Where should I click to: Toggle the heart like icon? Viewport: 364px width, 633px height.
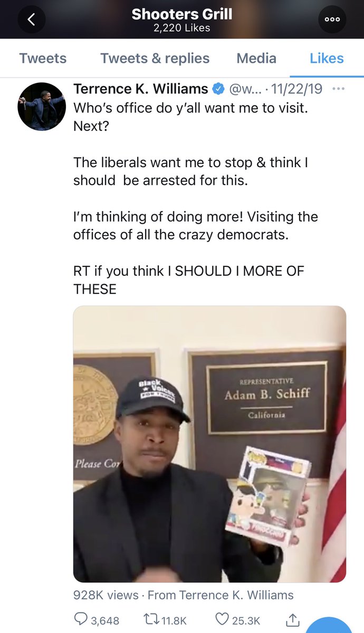coord(223,620)
